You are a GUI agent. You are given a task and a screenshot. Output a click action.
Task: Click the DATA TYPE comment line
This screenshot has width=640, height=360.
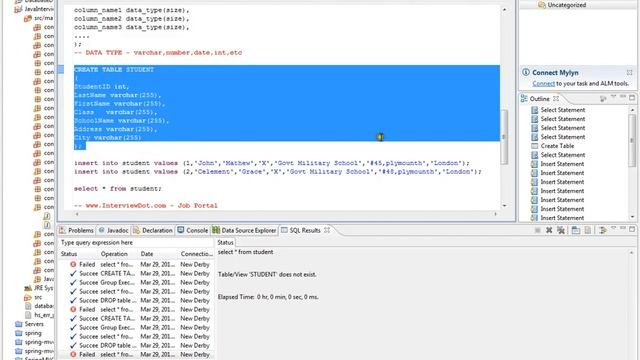pos(158,53)
